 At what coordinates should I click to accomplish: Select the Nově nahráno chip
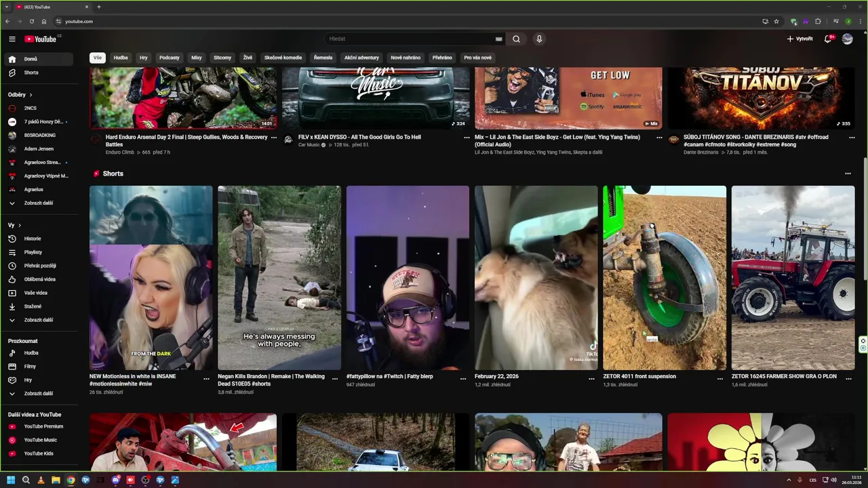pyautogui.click(x=406, y=58)
